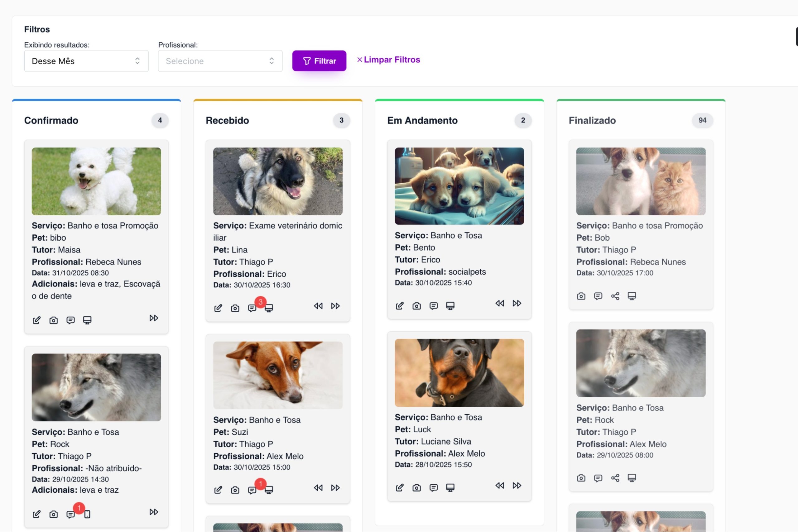Advance bibo's card to Recebido
The width and height of the screenshot is (798, 532).
(154, 318)
